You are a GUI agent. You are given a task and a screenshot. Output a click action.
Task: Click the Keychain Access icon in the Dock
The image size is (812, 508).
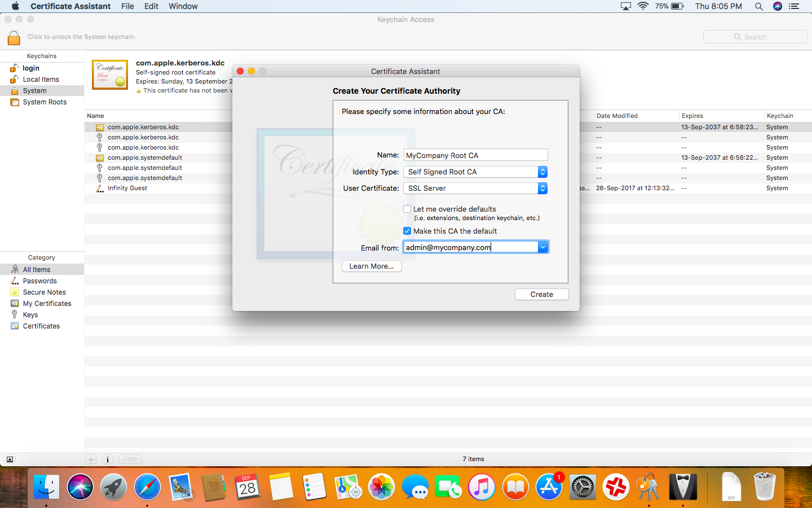click(649, 487)
